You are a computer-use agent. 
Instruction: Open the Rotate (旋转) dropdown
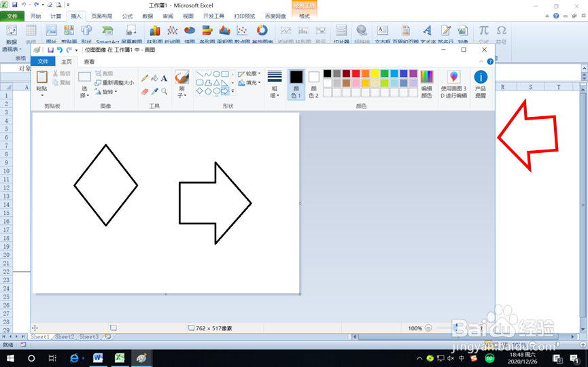pyautogui.click(x=106, y=92)
